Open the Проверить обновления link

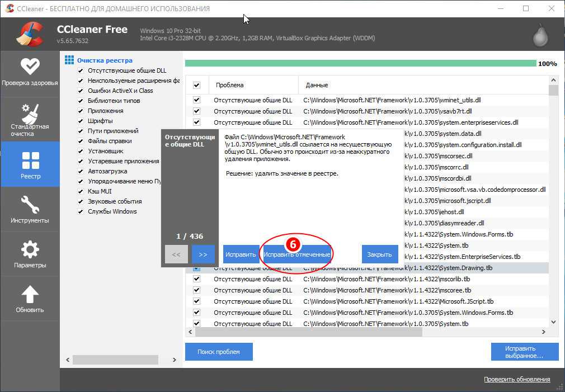coord(517,379)
